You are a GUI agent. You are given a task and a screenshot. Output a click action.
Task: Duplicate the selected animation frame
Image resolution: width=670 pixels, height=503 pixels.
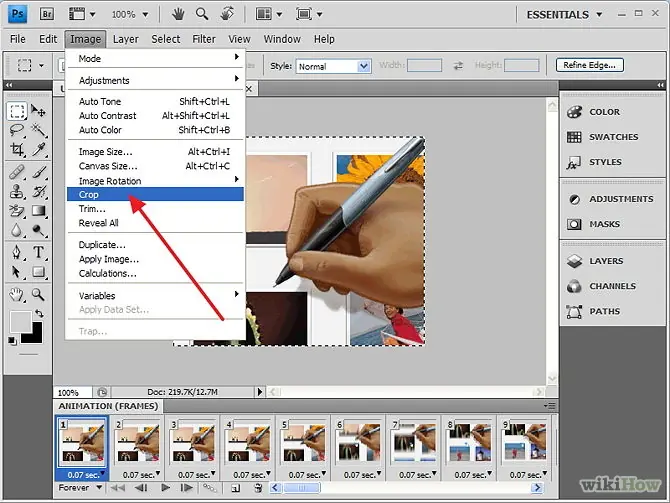(235, 488)
